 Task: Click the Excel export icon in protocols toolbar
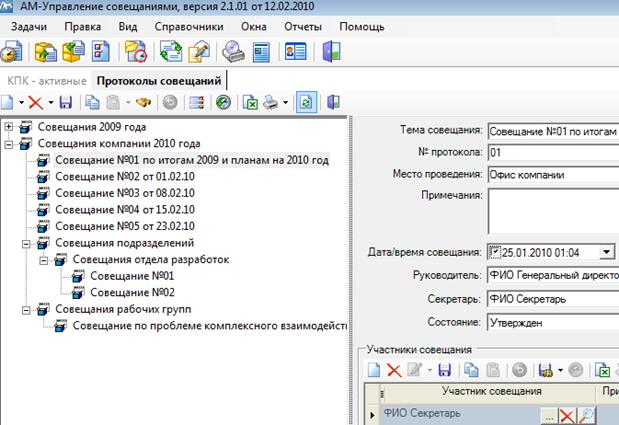tap(250, 102)
